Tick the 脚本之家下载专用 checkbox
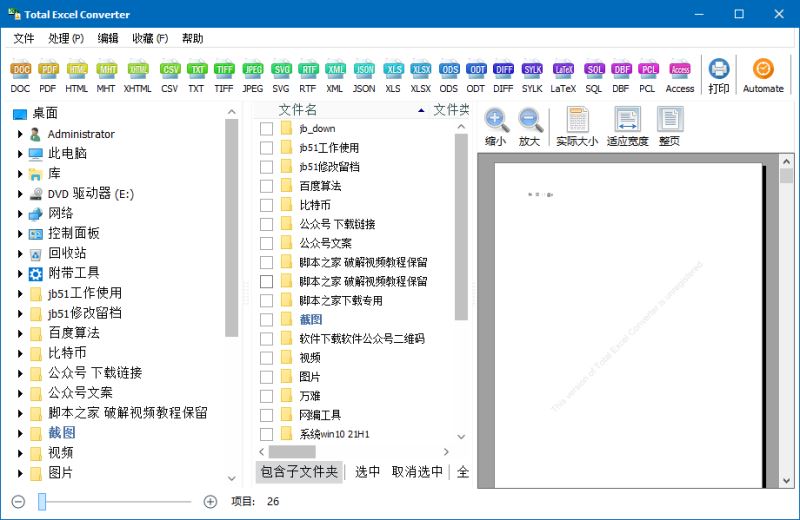This screenshot has width=800, height=520. click(266, 301)
